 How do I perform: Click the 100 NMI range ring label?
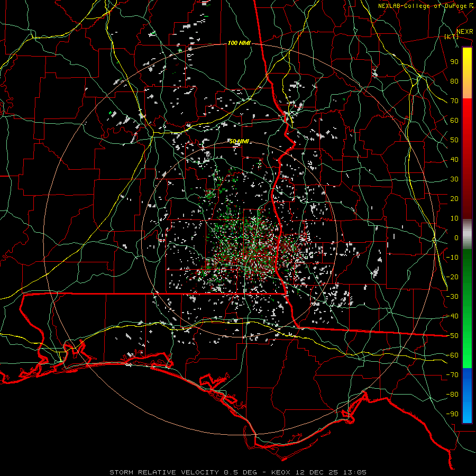pyautogui.click(x=239, y=43)
